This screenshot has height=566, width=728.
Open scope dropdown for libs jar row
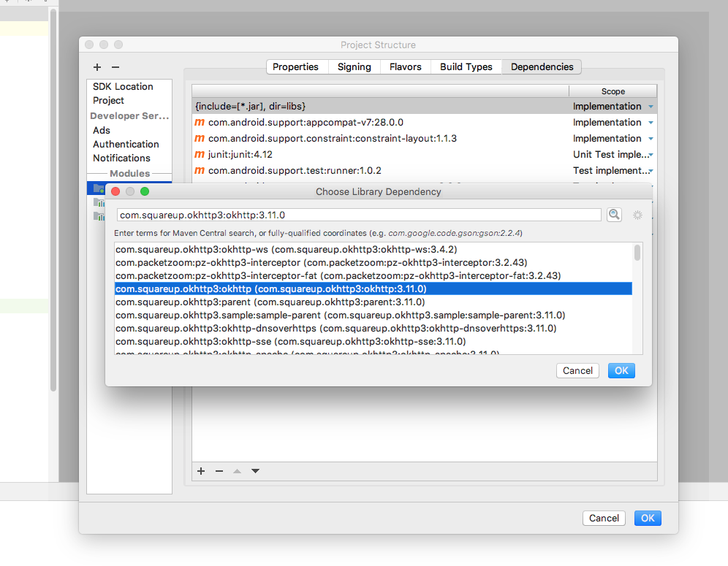651,107
